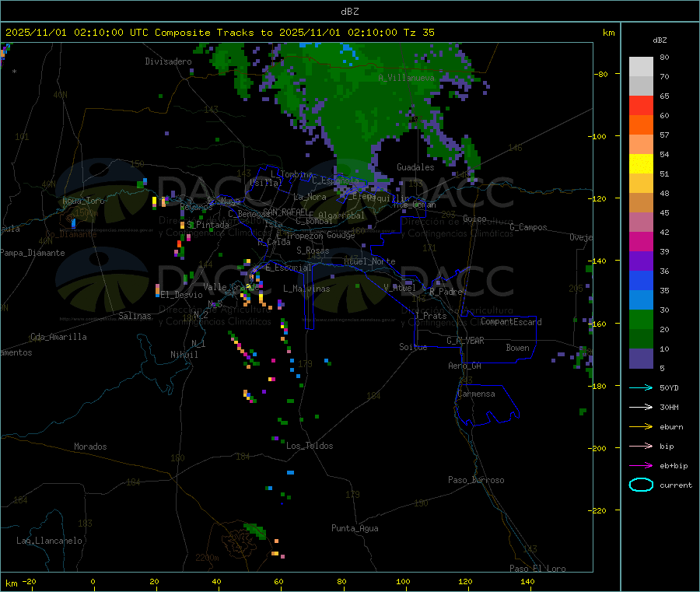
Task: Click the dBZ title at top
Action: pos(349,12)
